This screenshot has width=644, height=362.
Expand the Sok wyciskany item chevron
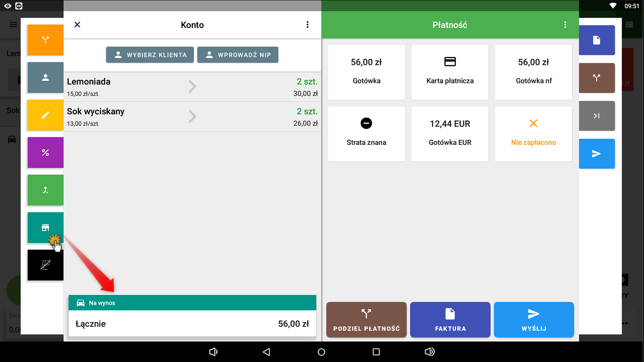tap(192, 116)
